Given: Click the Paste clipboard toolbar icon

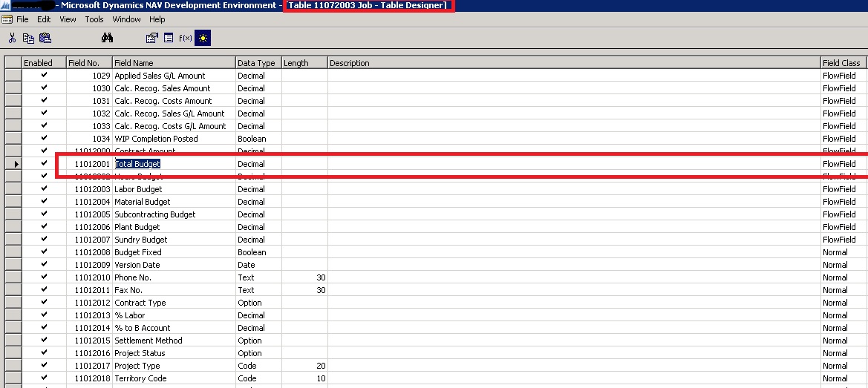Looking at the screenshot, I should tap(45, 38).
